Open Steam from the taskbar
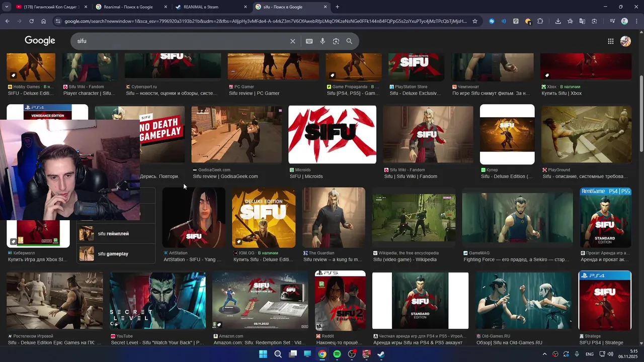644x362 pixels. click(381, 354)
